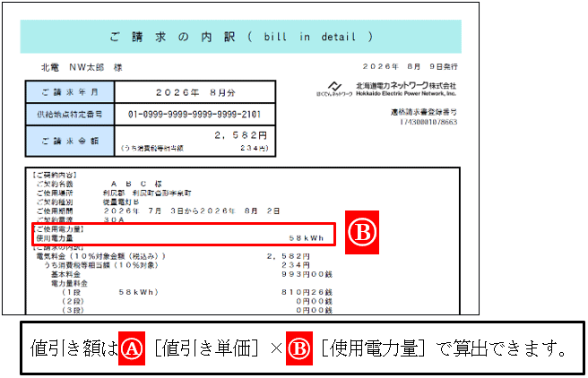Click the '(3段)' tier label
588x378 pixels.
73,310
